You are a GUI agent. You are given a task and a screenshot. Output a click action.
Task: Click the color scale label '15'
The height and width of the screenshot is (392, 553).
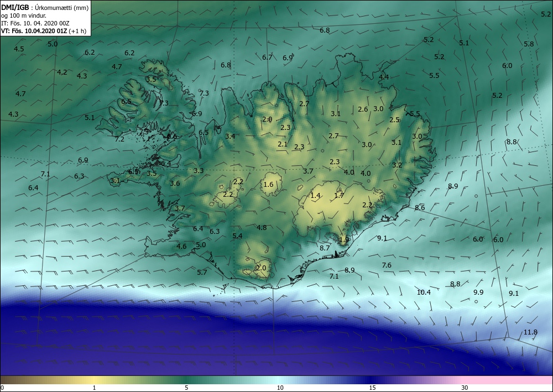372,388
